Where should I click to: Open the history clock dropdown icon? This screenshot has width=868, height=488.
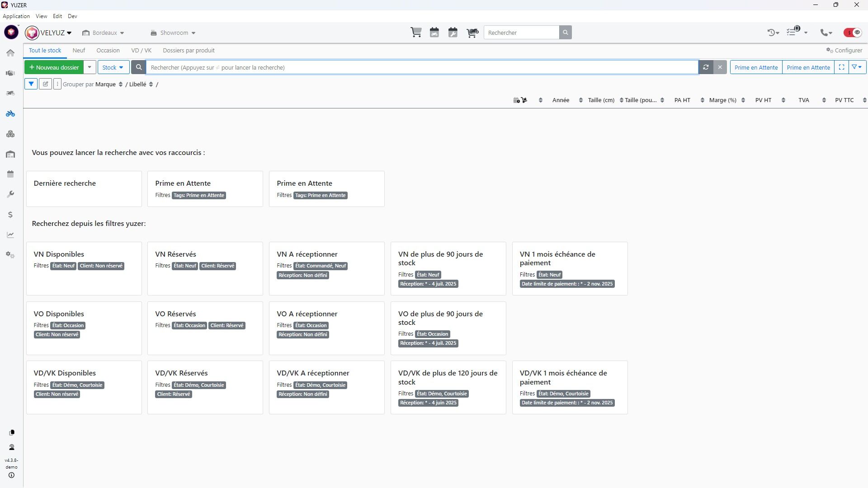point(773,33)
